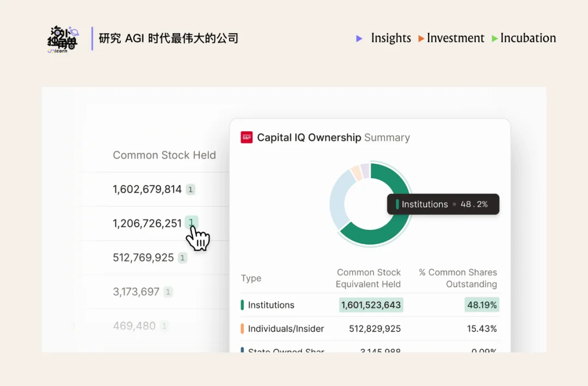The width and height of the screenshot is (588, 386).
Task: Click the S&P Capital IQ logo icon
Action: 247,137
